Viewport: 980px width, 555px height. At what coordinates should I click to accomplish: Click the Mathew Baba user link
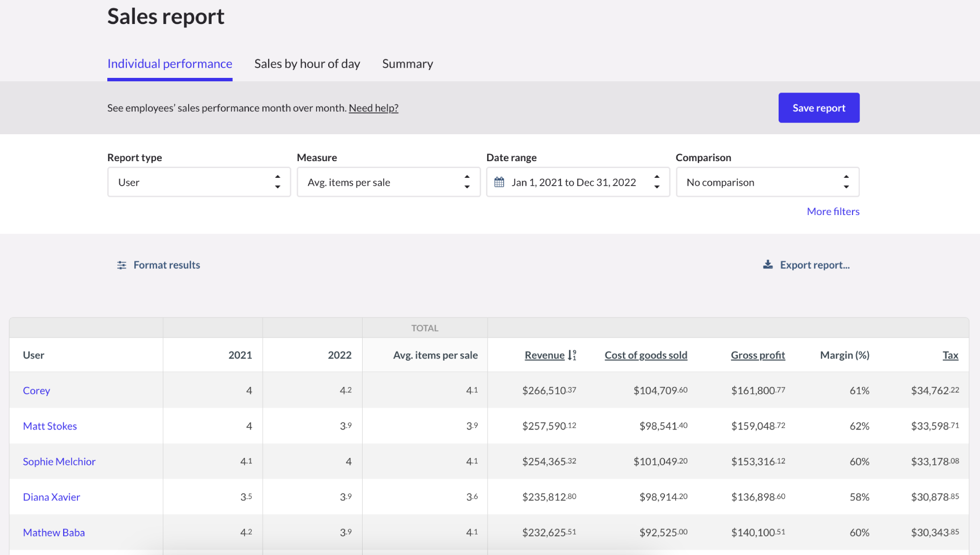coord(53,532)
